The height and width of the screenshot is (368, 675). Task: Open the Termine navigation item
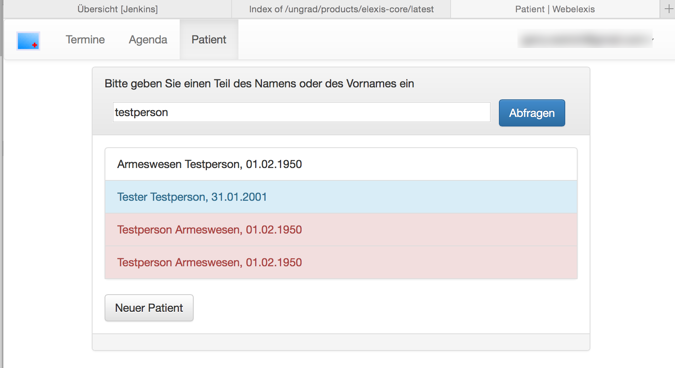click(85, 40)
